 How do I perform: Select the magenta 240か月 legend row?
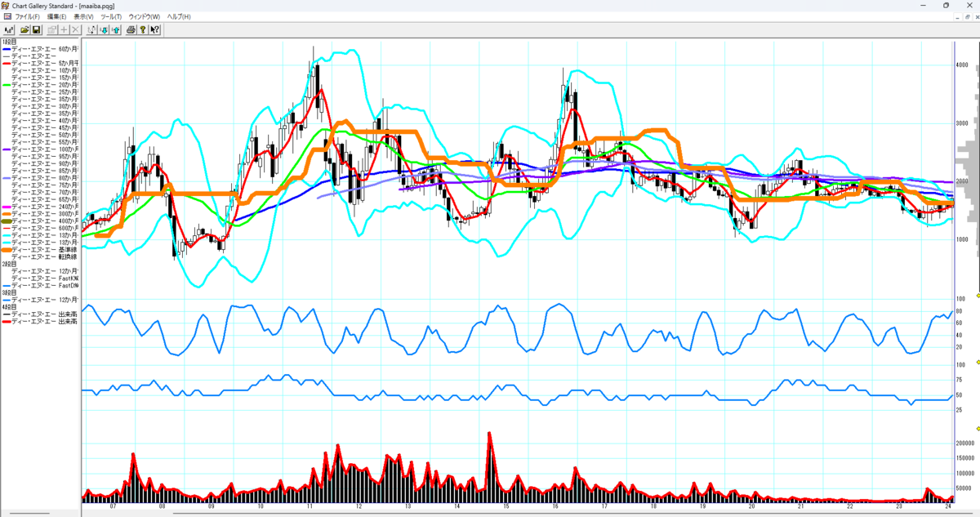pyautogui.click(x=41, y=207)
